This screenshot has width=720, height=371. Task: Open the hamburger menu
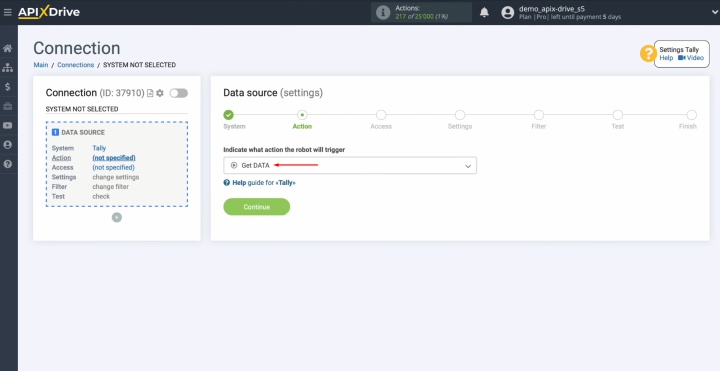tap(7, 12)
